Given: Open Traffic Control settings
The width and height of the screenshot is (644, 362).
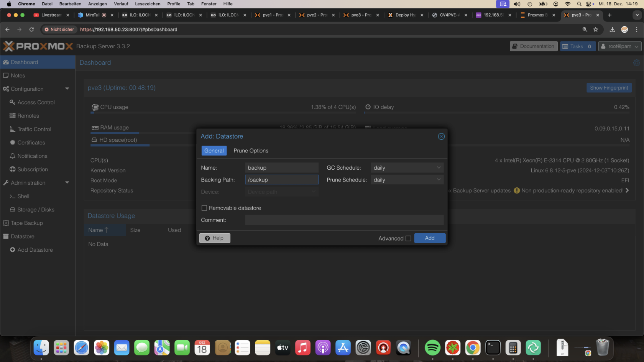Looking at the screenshot, I should click(x=38, y=129).
